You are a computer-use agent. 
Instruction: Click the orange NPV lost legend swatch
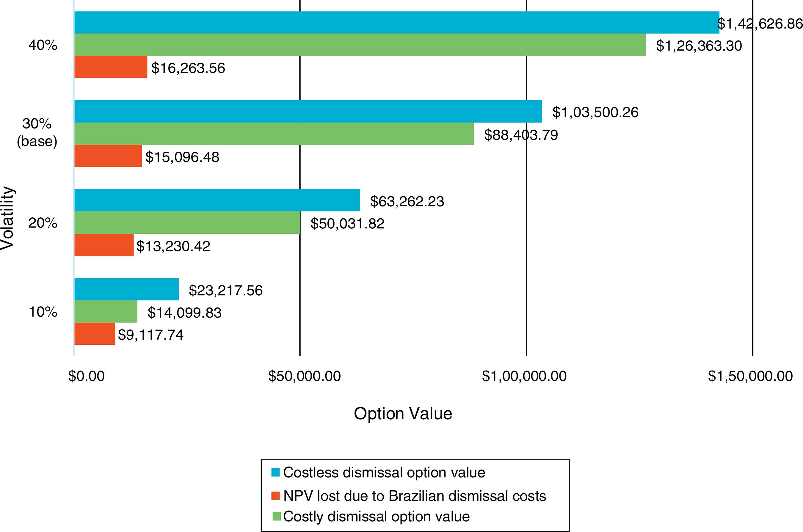tap(275, 496)
